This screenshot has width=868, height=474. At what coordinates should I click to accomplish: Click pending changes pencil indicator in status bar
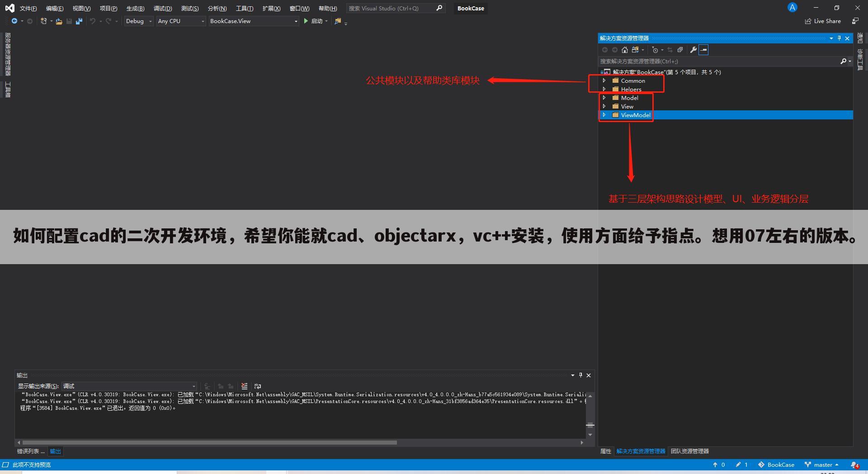tap(741, 465)
